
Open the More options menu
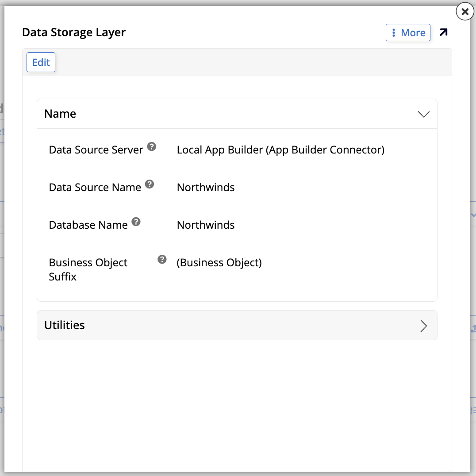(x=408, y=32)
